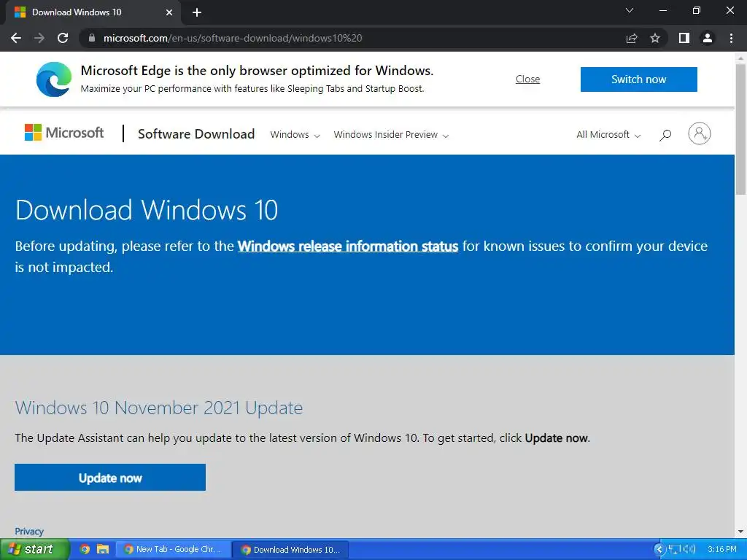Select the Download Windows 10 browser tab

[x=94, y=12]
